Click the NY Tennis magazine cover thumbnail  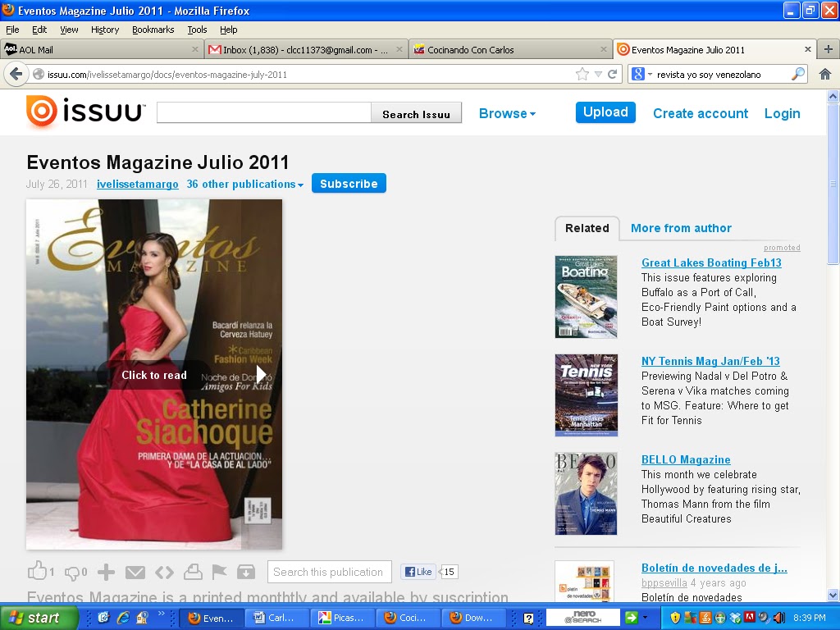pyautogui.click(x=586, y=395)
